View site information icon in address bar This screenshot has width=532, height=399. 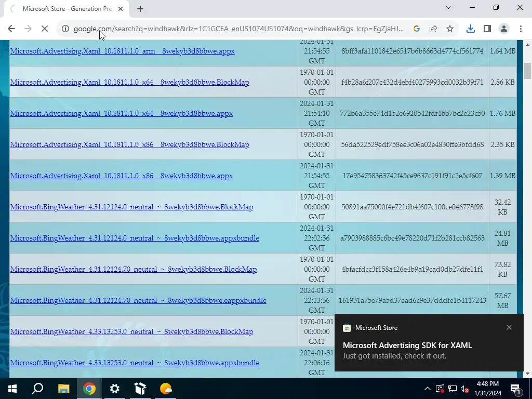[65, 29]
